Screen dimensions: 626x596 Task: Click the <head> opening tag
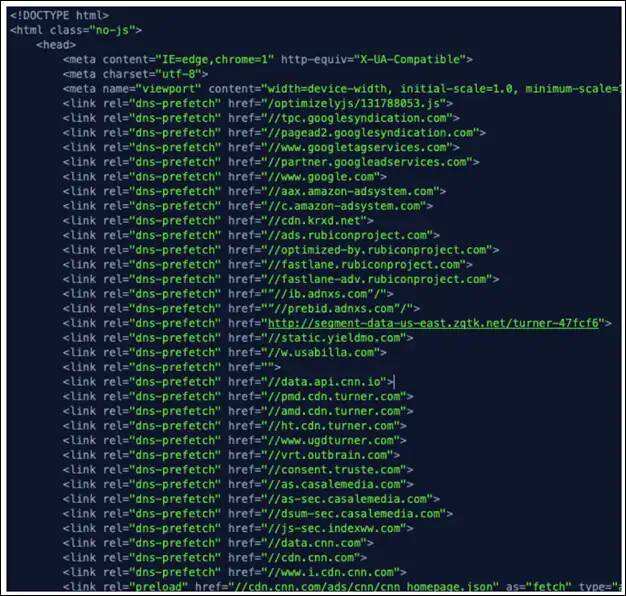coord(56,45)
